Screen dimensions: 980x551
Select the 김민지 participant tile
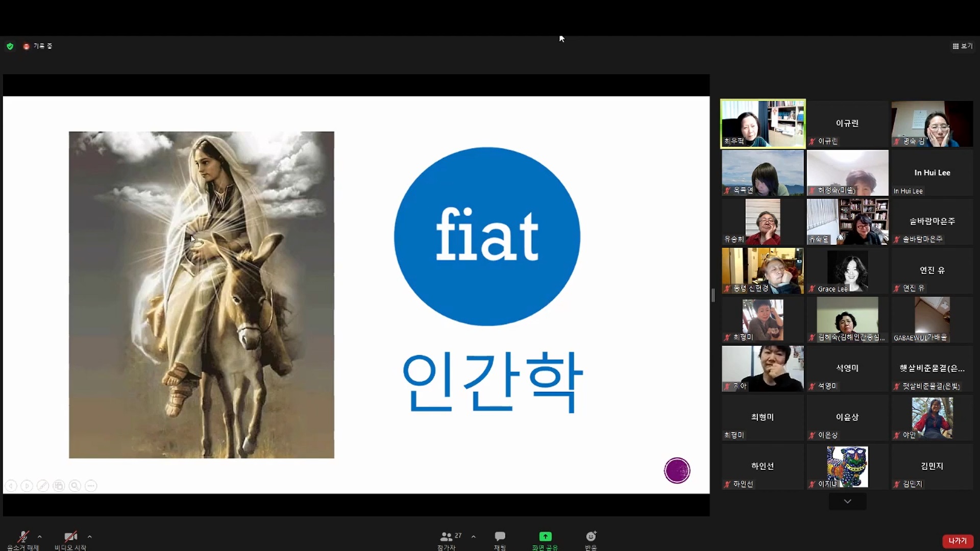pos(932,467)
